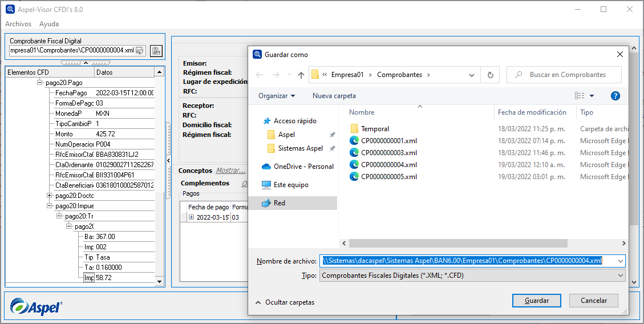Collapse the pago20:Pago tree node

[39, 83]
